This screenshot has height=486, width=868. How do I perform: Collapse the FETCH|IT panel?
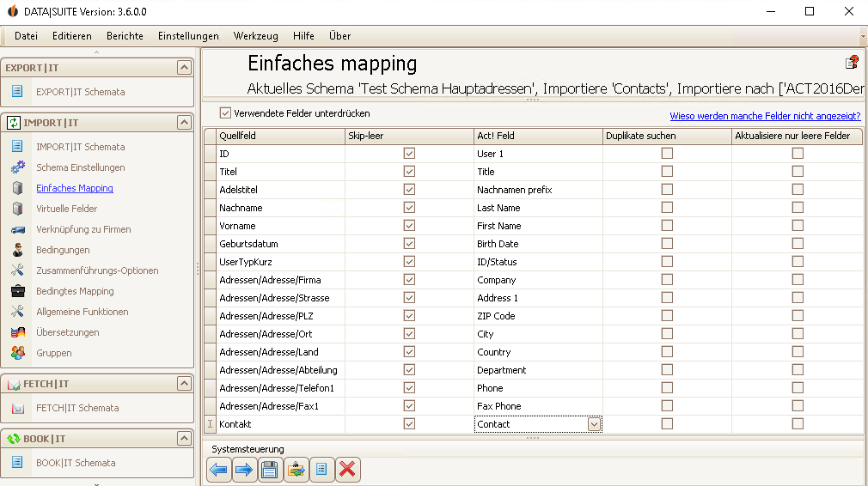[x=184, y=383]
